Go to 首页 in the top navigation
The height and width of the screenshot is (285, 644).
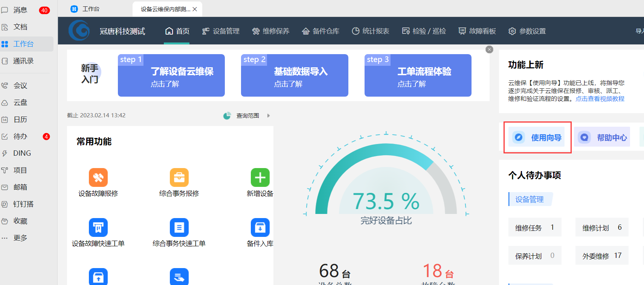tap(177, 31)
